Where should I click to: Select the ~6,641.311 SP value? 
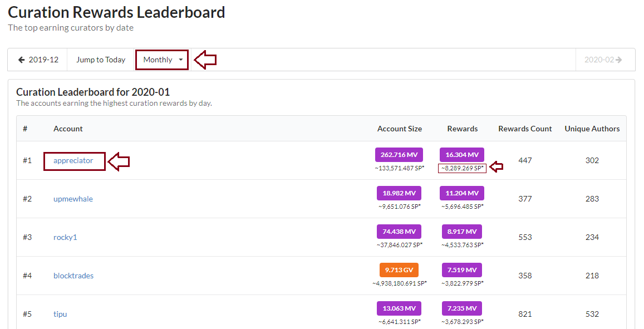(x=399, y=322)
